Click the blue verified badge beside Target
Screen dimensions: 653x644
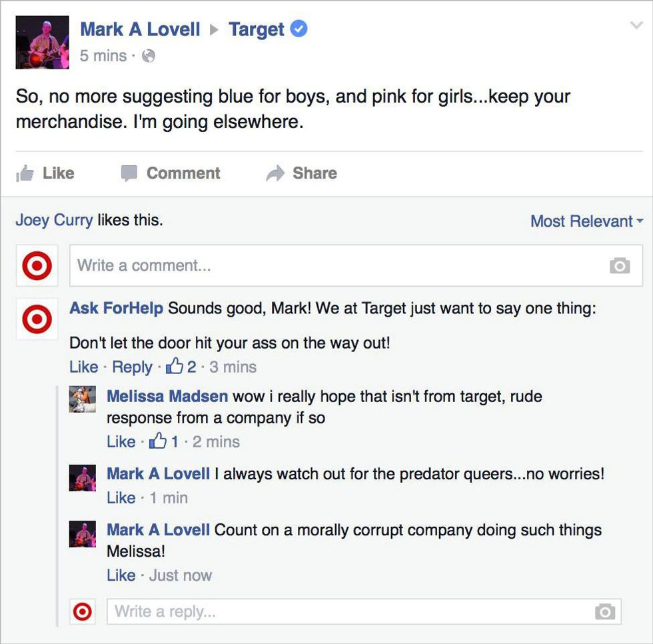click(299, 29)
